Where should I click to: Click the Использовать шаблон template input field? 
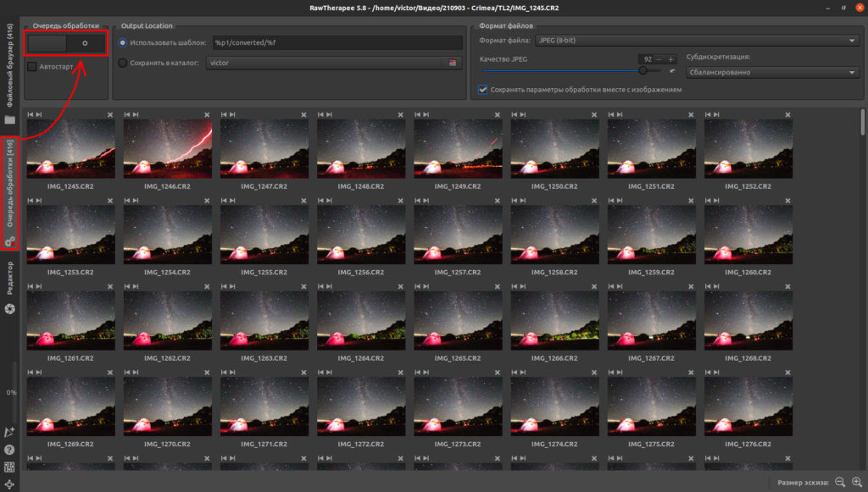coord(337,42)
